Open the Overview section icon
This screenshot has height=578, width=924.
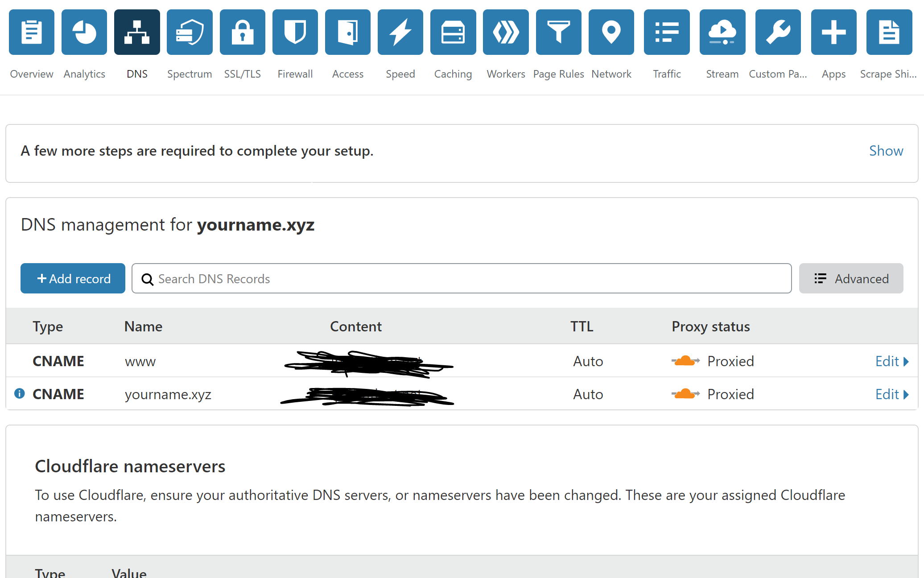tap(32, 32)
